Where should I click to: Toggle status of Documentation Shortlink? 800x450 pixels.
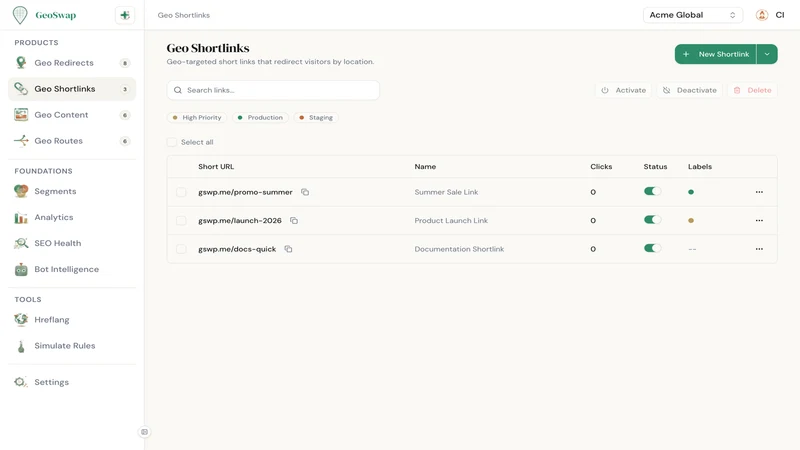pos(652,248)
